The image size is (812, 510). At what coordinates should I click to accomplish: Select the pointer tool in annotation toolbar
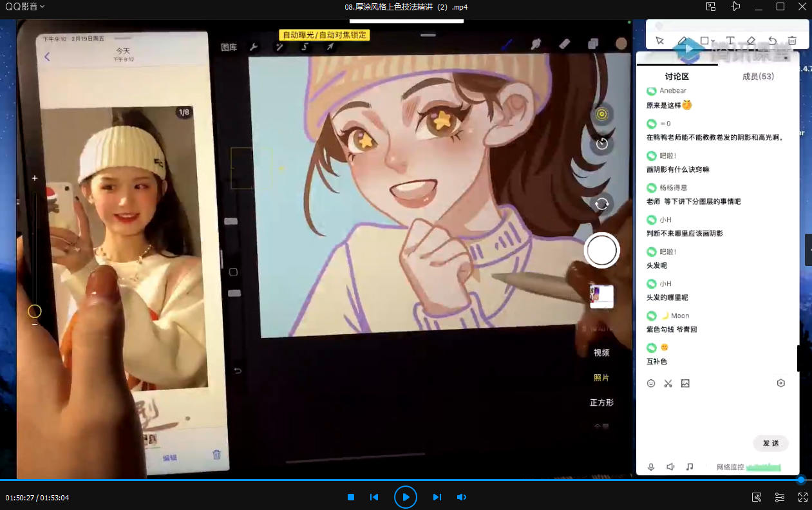(659, 41)
